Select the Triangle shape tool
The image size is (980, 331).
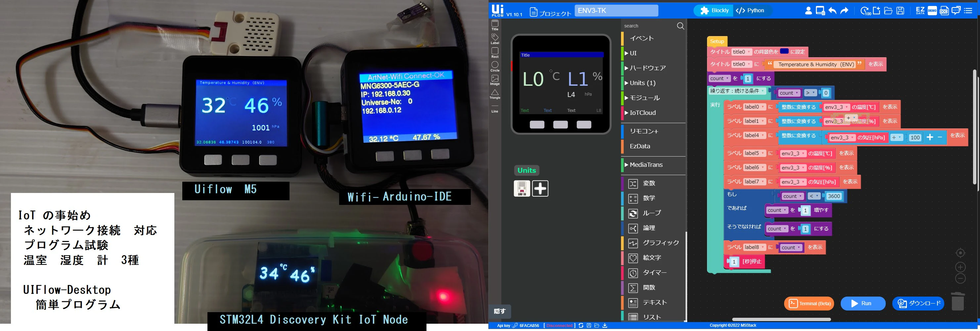495,94
